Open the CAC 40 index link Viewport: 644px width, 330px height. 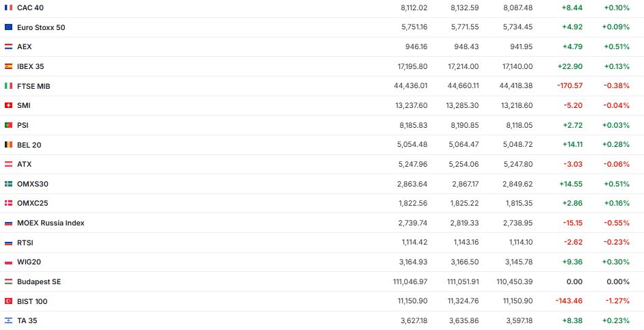pyautogui.click(x=30, y=8)
